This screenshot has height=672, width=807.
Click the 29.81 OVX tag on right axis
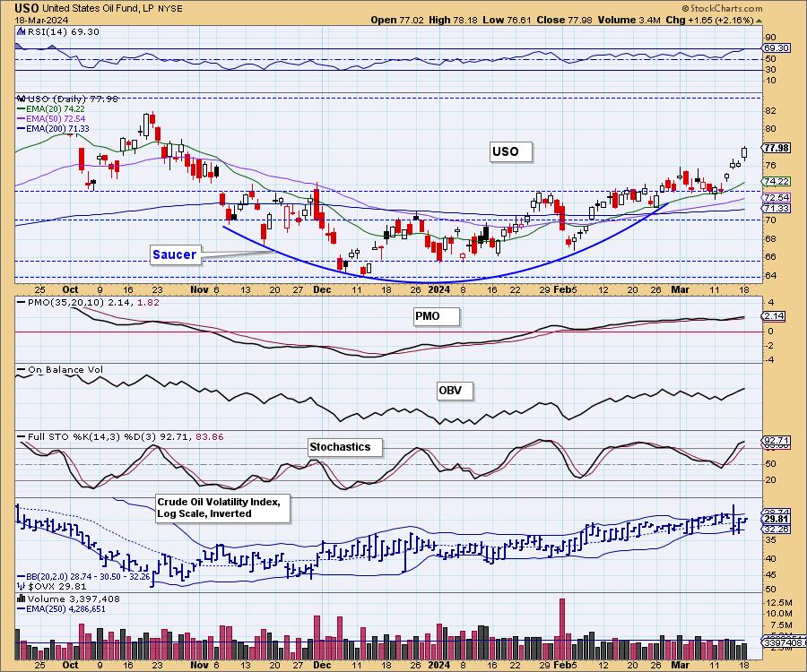pyautogui.click(x=777, y=520)
